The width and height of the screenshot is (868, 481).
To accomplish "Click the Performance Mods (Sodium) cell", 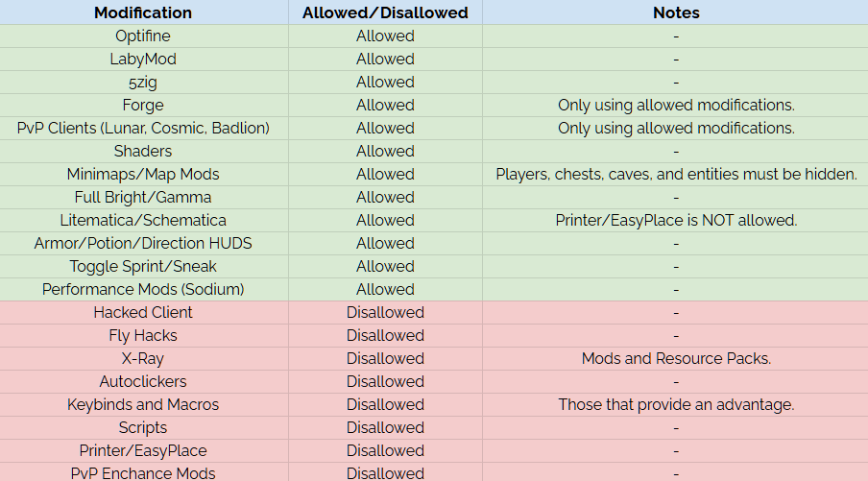I will (143, 289).
